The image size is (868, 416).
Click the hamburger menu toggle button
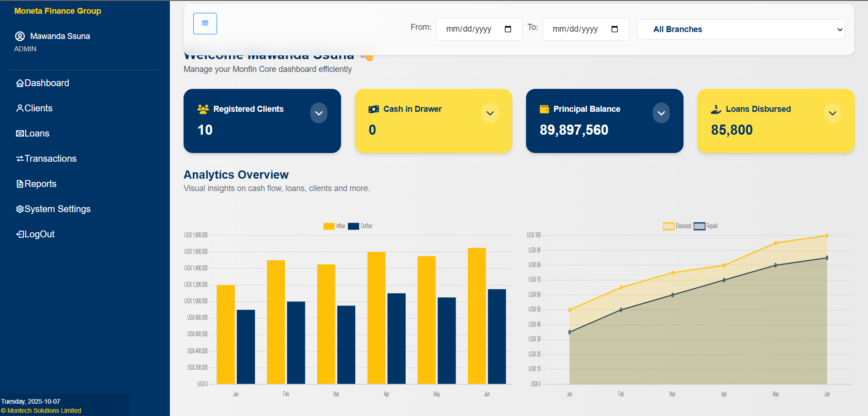(205, 23)
